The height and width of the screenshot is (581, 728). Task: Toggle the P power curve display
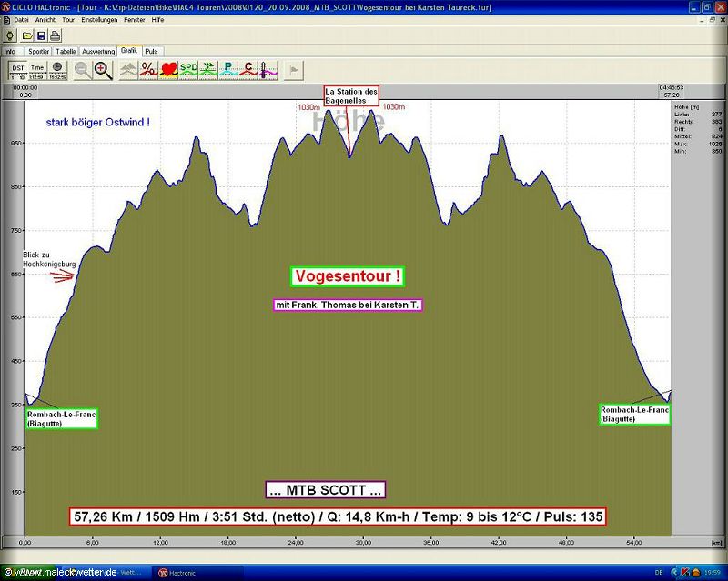tap(227, 69)
